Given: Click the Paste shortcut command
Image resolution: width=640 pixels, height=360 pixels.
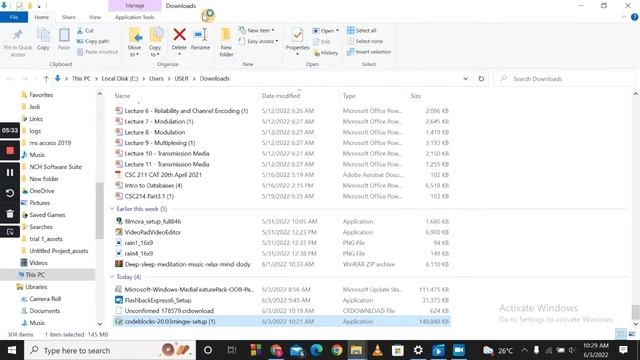Looking at the screenshot, I should click(x=97, y=52).
